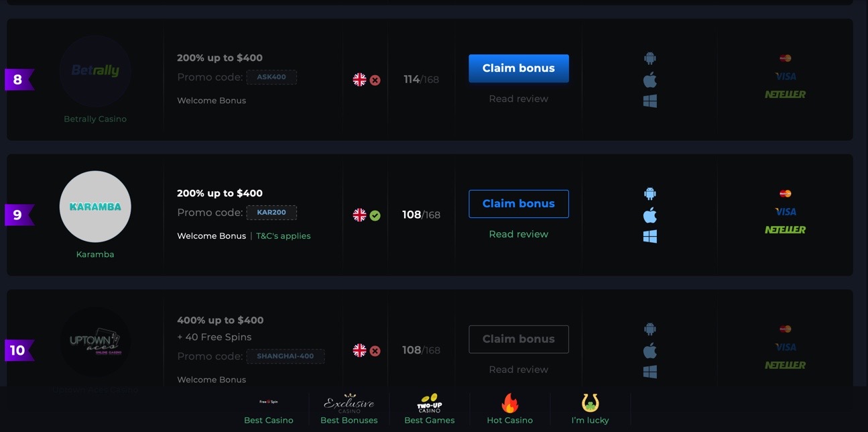Click the '+ 40 Free Spins' text

point(214,337)
